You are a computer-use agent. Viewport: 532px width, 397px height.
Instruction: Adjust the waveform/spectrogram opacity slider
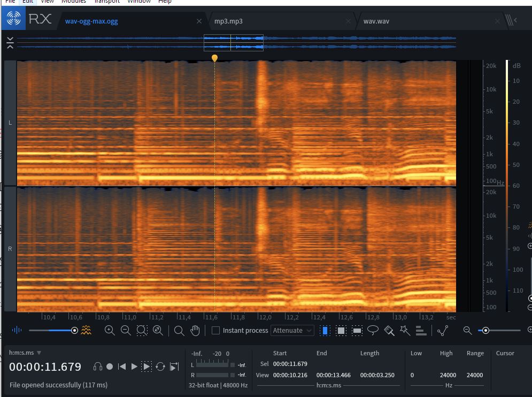click(x=74, y=331)
